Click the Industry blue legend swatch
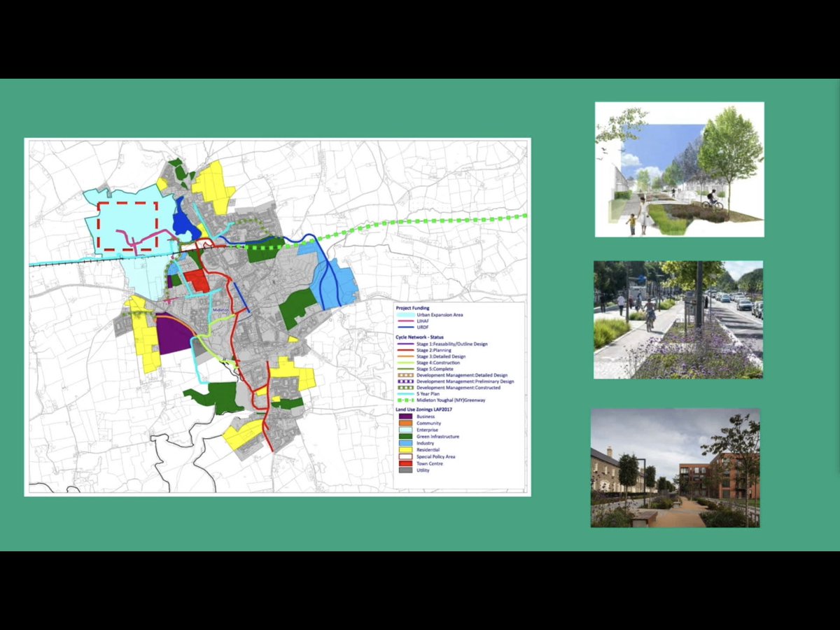This screenshot has width=840, height=630. [x=405, y=443]
